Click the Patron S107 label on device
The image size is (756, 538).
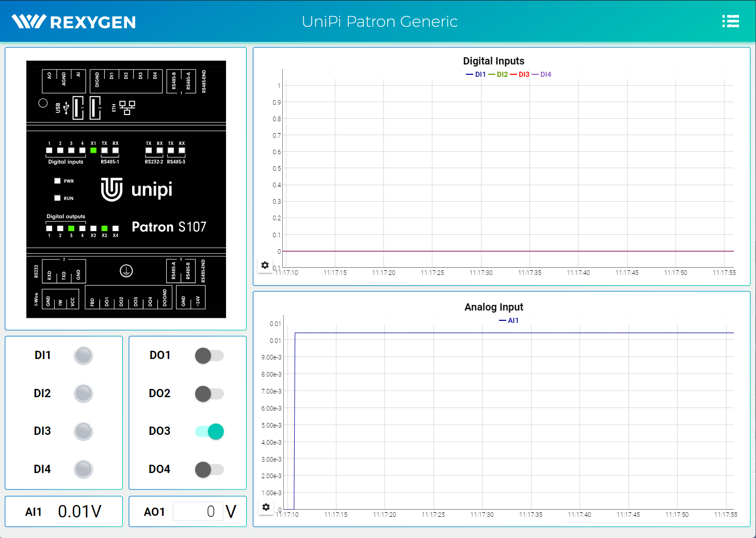pos(169,227)
